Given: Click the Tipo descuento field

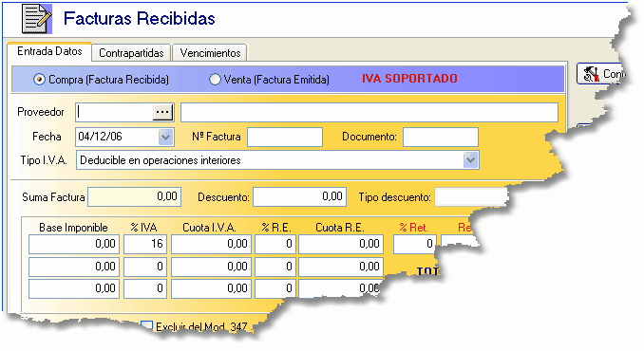Looking at the screenshot, I should coord(471,196).
